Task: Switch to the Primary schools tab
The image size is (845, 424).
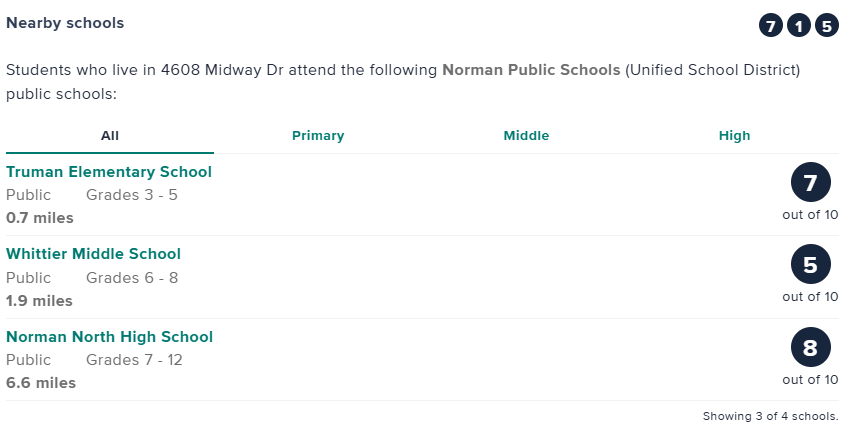Action: [318, 136]
